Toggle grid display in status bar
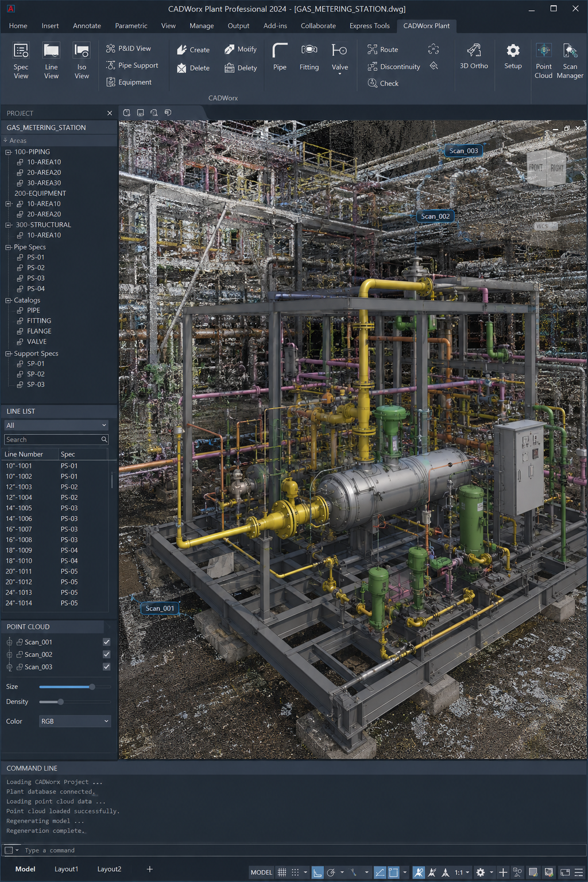This screenshot has width=588, height=882. coord(282,872)
